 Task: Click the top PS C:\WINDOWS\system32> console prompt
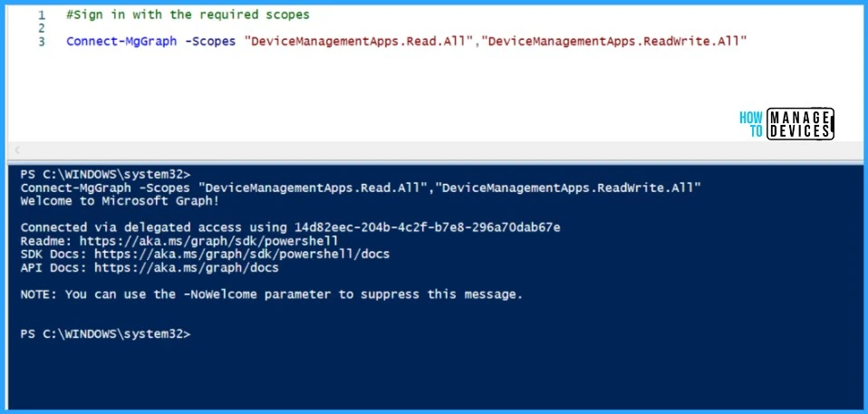pyautogui.click(x=105, y=174)
